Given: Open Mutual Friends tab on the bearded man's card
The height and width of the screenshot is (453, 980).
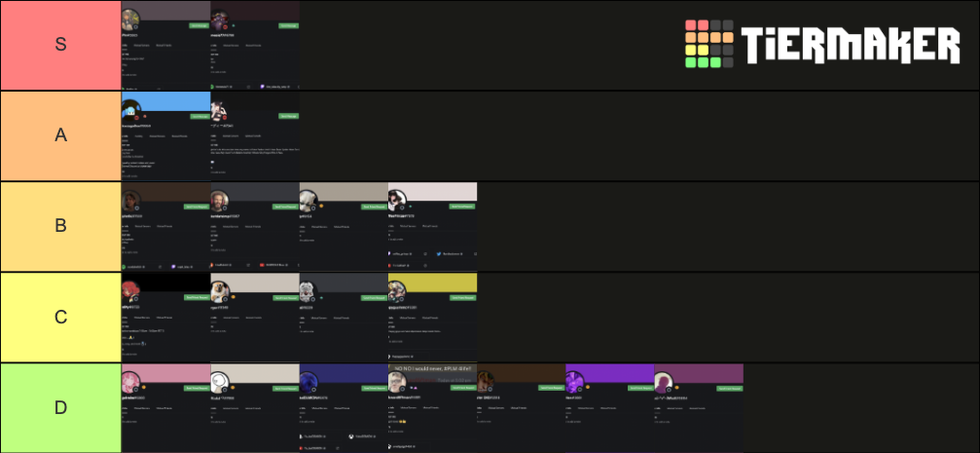Looking at the screenshot, I should 252,226.
